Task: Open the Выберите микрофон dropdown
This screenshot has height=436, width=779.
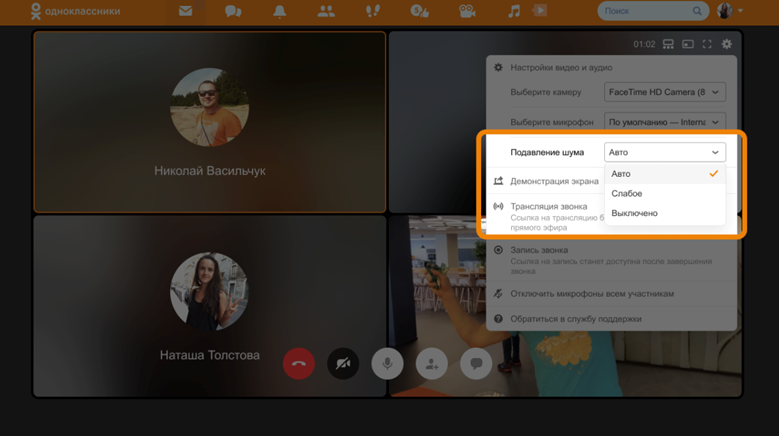Action: click(665, 122)
